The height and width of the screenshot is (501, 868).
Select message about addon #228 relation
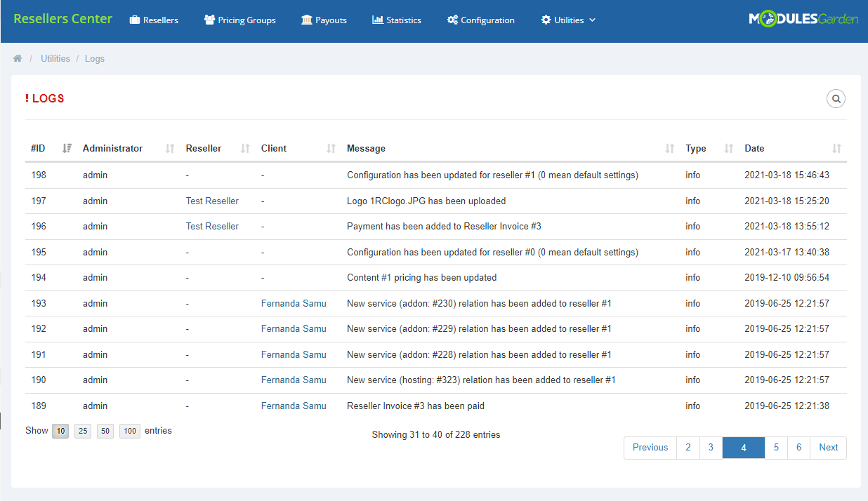pyautogui.click(x=479, y=354)
